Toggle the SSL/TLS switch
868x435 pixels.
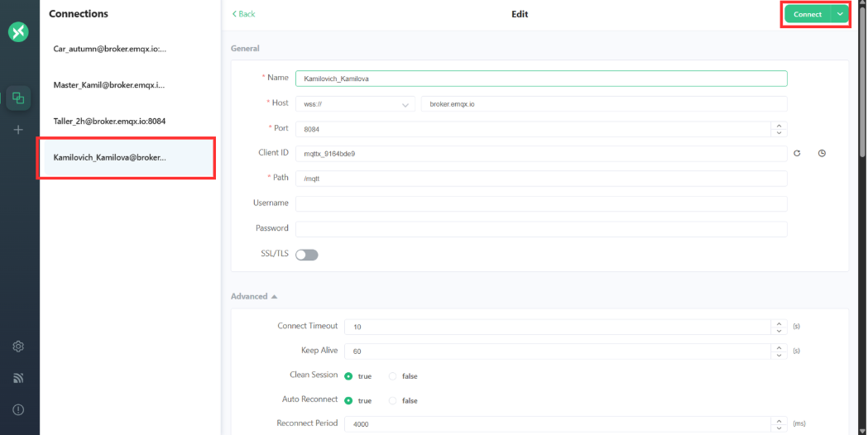(x=307, y=255)
